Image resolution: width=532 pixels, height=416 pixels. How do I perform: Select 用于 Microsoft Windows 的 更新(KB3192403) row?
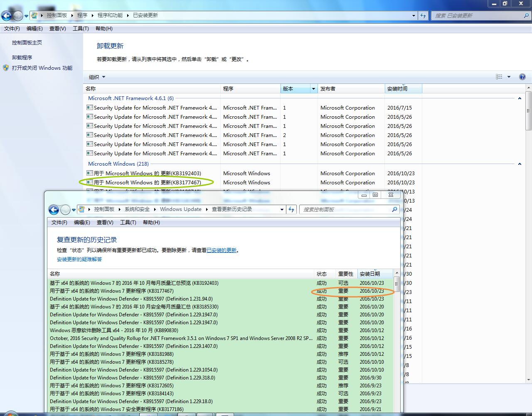254,173
